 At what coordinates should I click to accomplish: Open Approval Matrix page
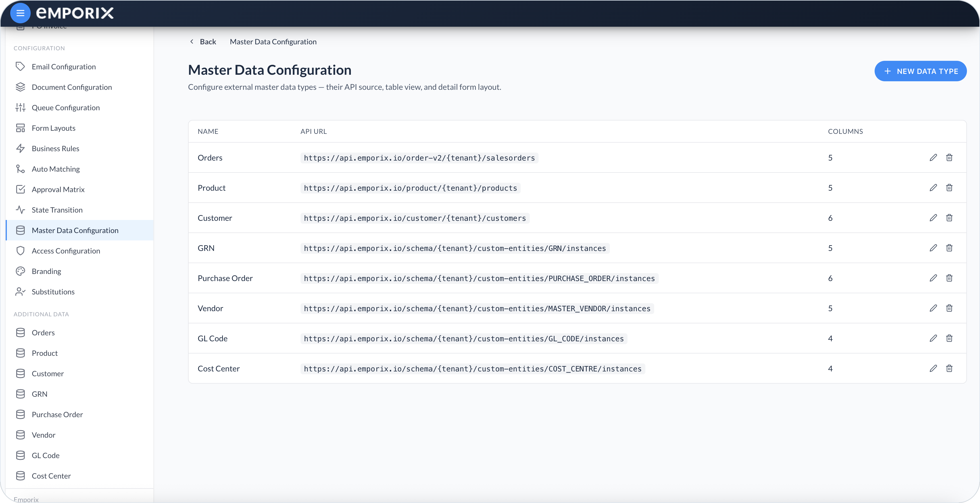point(80,190)
